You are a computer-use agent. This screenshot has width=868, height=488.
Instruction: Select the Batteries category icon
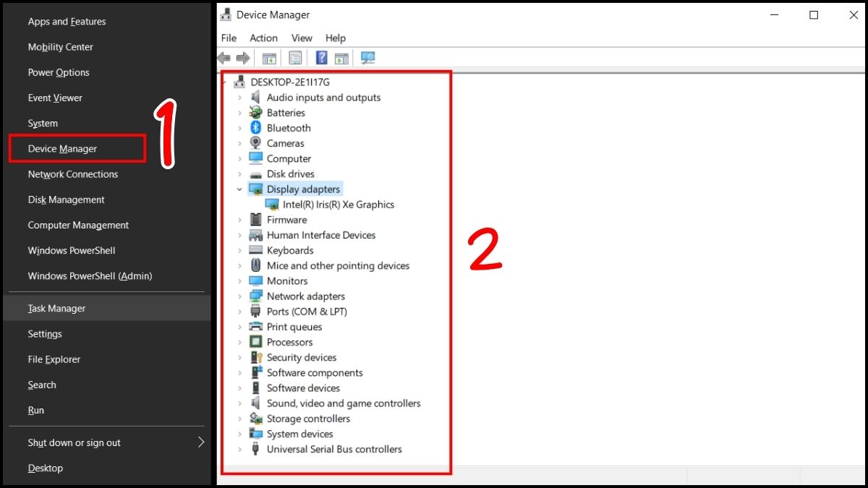click(255, 112)
